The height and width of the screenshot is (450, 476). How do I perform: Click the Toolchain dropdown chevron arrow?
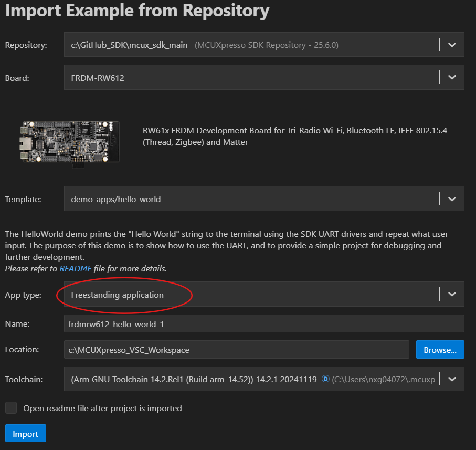click(452, 379)
